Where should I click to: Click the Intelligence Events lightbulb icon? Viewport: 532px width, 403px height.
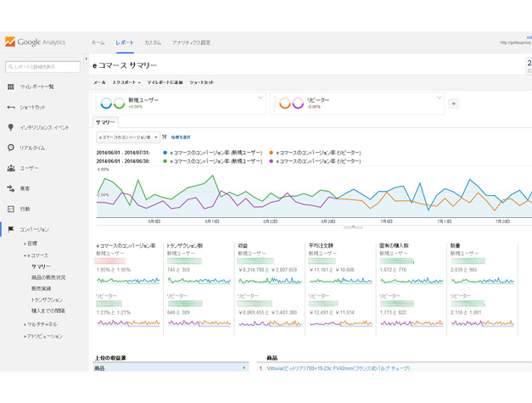pyautogui.click(x=11, y=127)
